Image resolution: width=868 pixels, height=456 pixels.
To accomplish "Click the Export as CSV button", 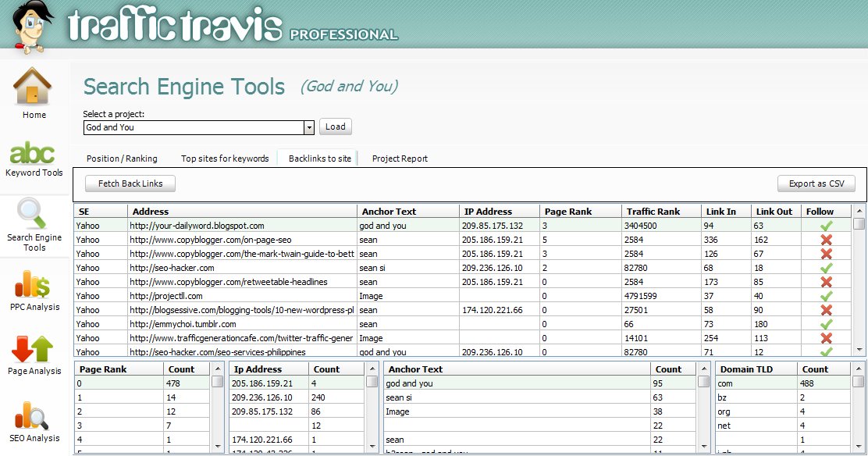I will pyautogui.click(x=816, y=183).
